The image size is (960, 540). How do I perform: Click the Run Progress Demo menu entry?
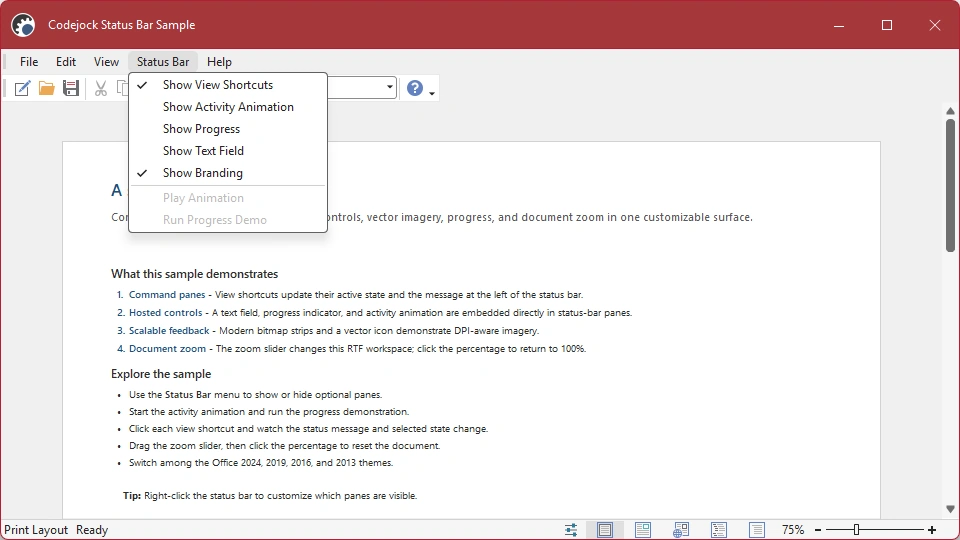pyautogui.click(x=228, y=220)
